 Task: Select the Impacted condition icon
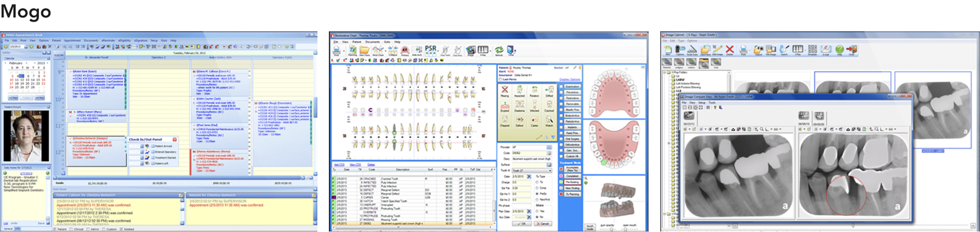click(x=519, y=91)
